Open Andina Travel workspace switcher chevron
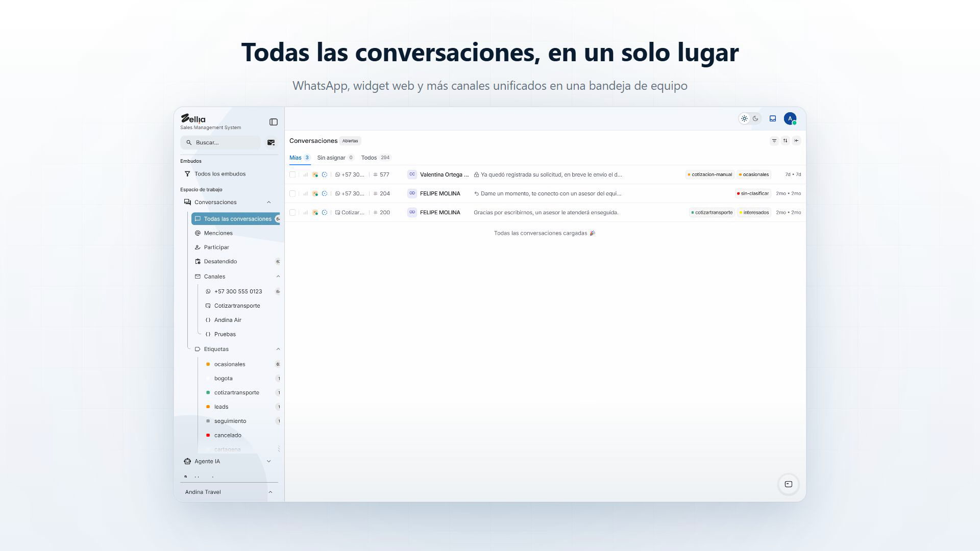 click(271, 492)
